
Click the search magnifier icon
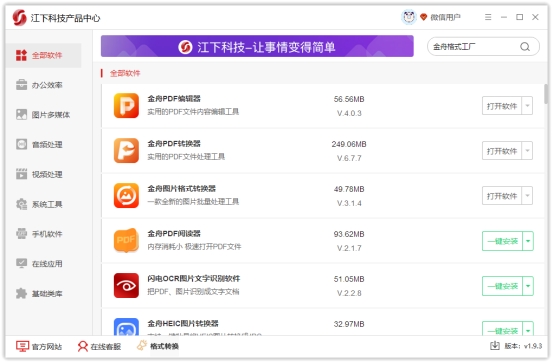pos(525,47)
